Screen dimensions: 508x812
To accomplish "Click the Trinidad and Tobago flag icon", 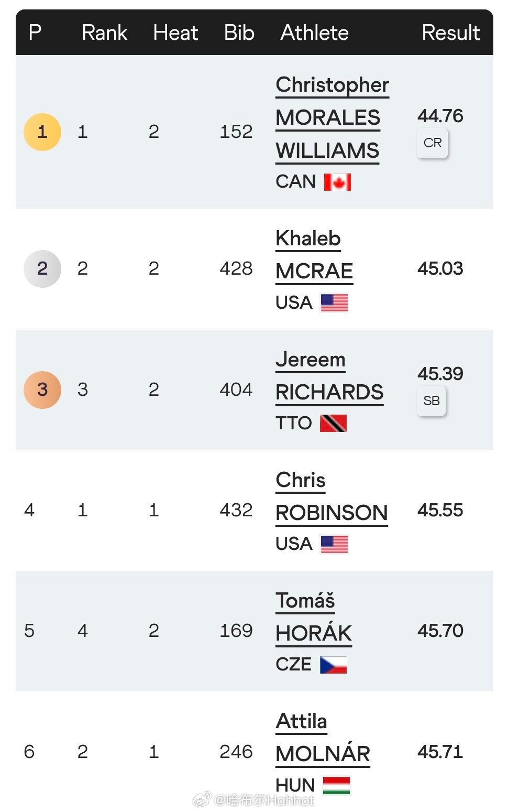I will click(333, 423).
